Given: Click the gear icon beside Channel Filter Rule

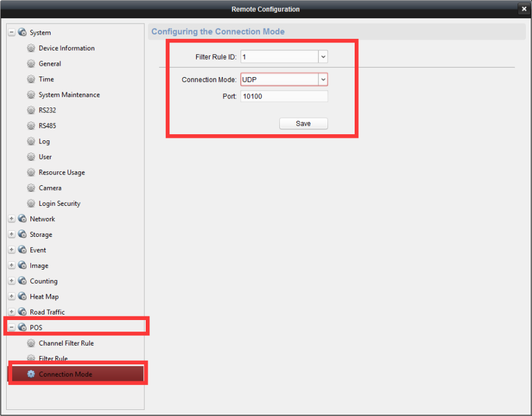Looking at the screenshot, I should pos(32,343).
